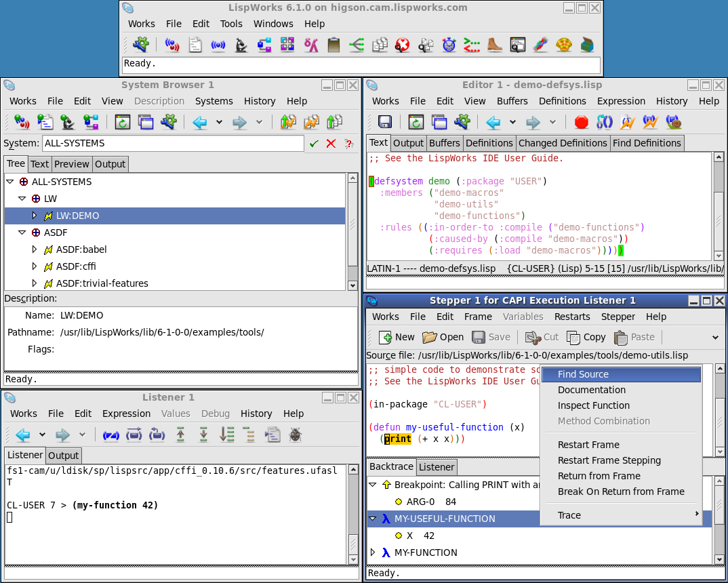This screenshot has height=583, width=728.
Task: Click the green checkmark beside System field
Action: click(x=314, y=144)
